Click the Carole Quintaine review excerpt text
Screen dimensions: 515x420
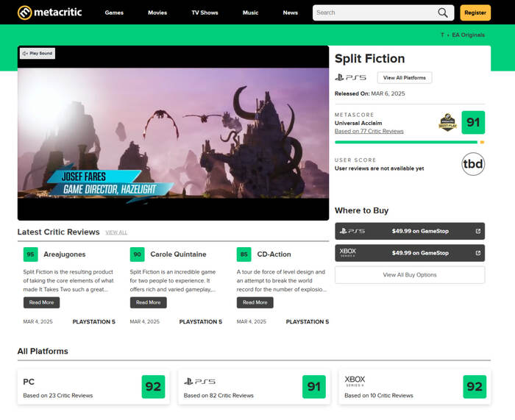[x=173, y=281]
